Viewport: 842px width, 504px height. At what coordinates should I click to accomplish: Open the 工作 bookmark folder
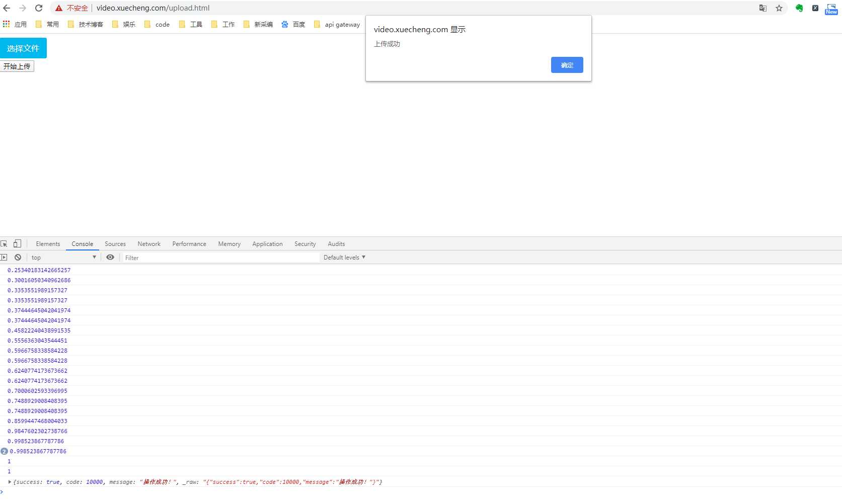223,24
